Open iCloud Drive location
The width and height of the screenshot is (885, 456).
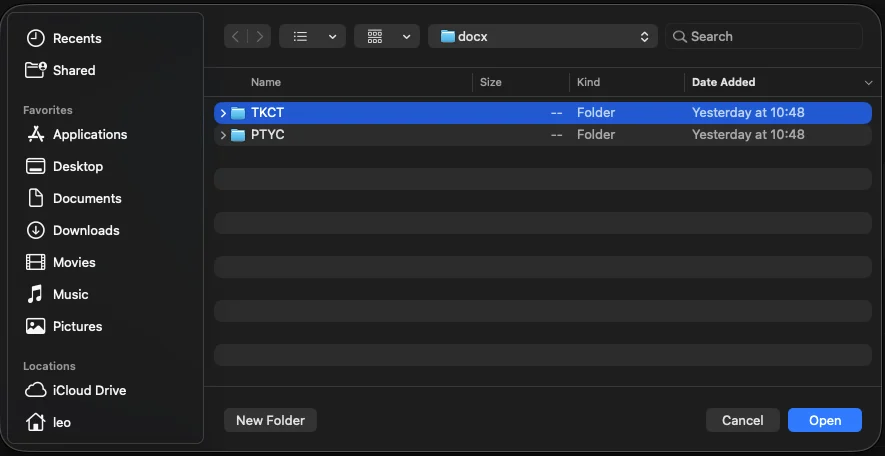coord(76,391)
